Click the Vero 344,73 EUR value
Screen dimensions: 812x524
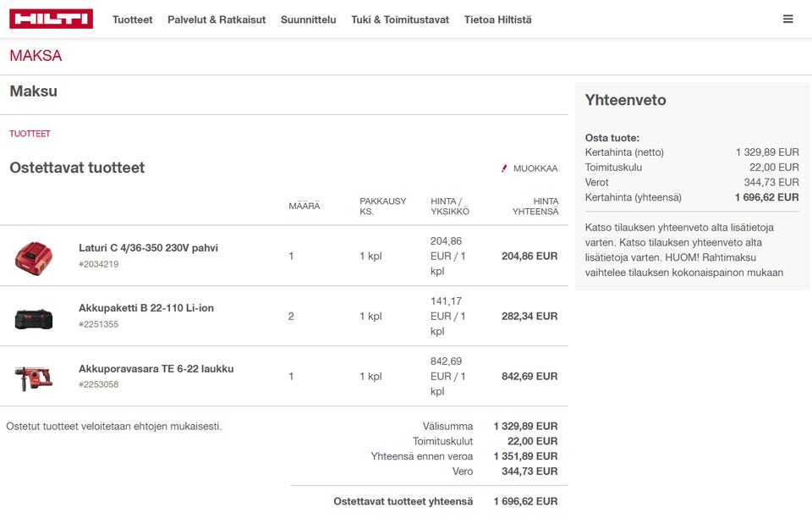(x=529, y=472)
